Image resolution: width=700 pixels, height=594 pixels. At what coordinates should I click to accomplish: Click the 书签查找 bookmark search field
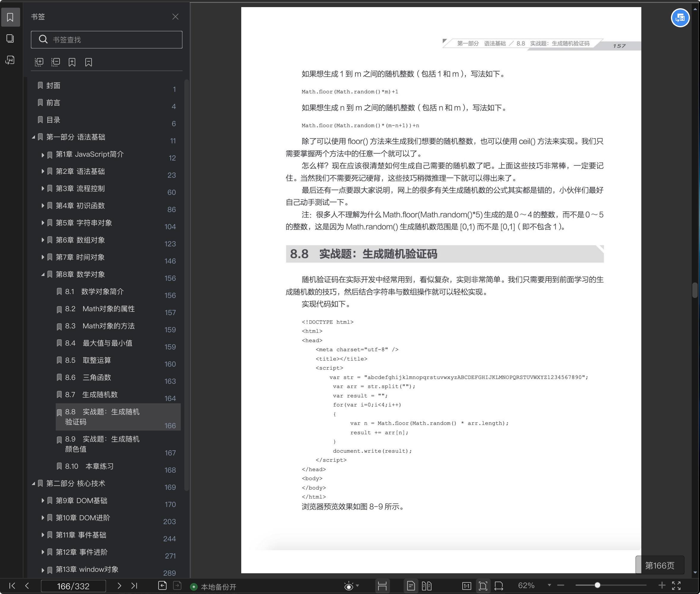pos(106,40)
